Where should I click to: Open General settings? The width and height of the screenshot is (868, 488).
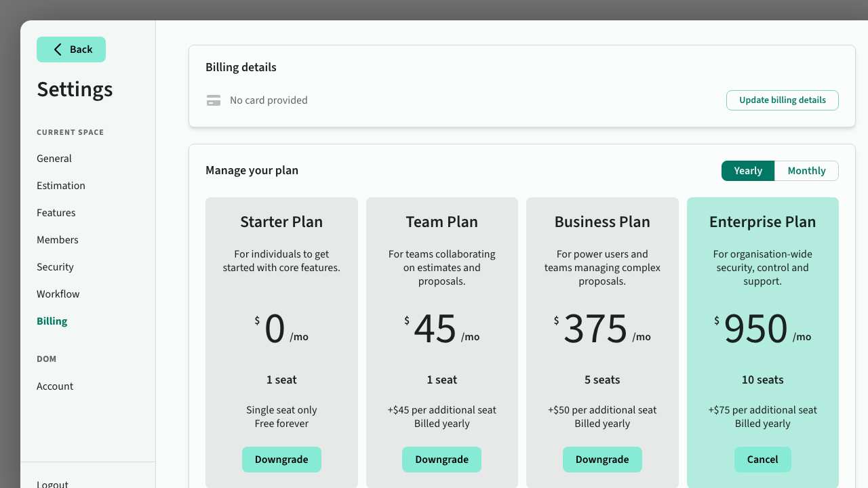pyautogui.click(x=54, y=159)
